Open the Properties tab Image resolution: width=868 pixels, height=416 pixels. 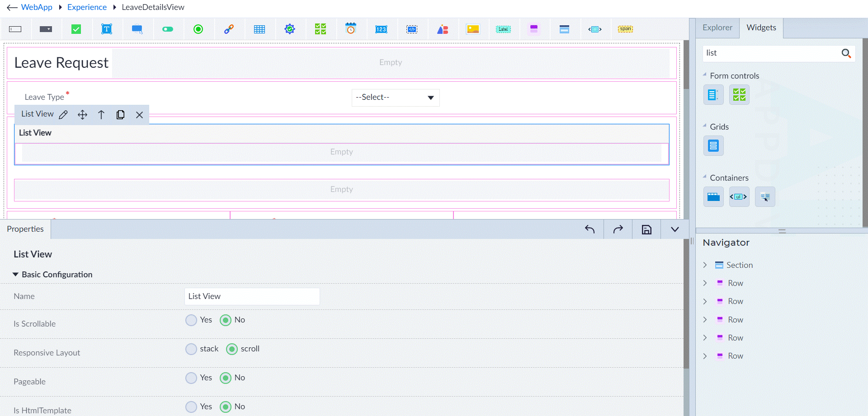coord(25,229)
